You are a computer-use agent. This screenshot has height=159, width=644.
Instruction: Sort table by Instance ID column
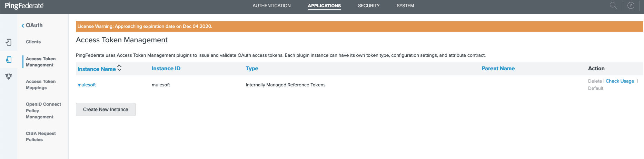click(166, 68)
